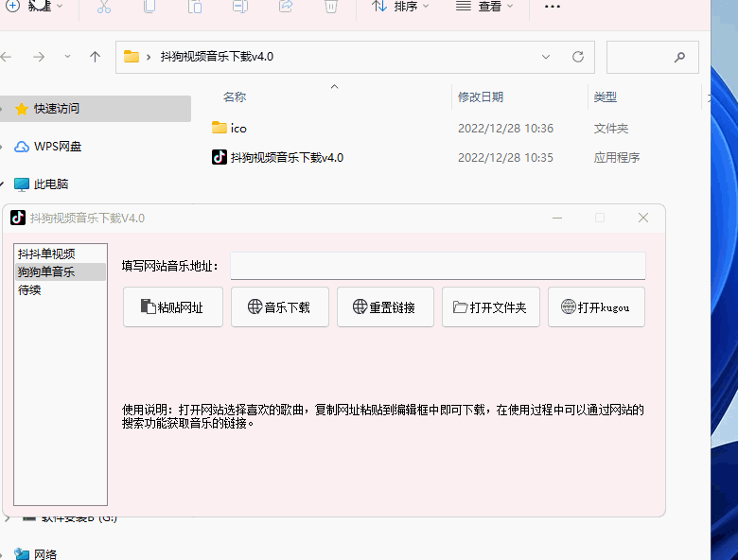Click date 2022/12/28 10:35 cell
Screen dimensions: 738x560
[x=505, y=157]
